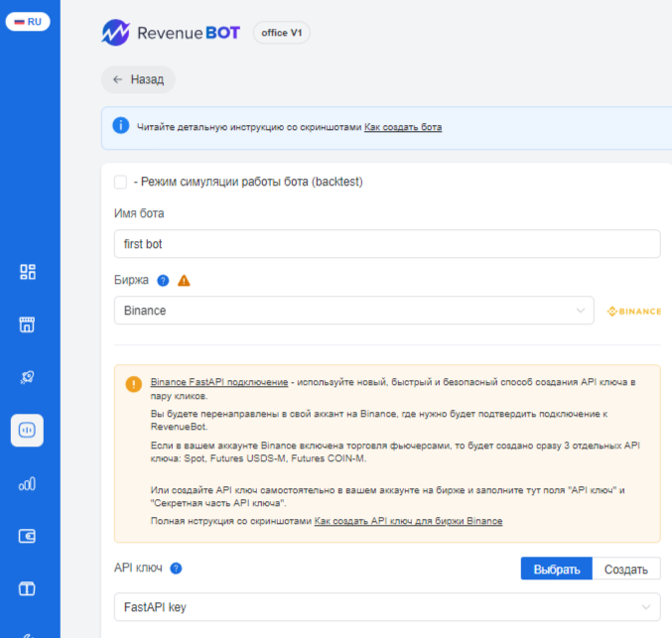Switch to the Создать tab
The height and width of the screenshot is (638, 672).
pyautogui.click(x=626, y=569)
